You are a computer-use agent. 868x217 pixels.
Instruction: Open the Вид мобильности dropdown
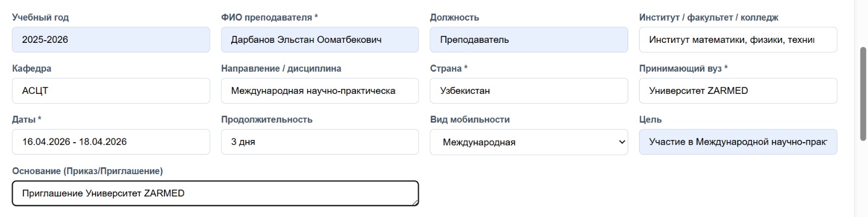[528, 142]
